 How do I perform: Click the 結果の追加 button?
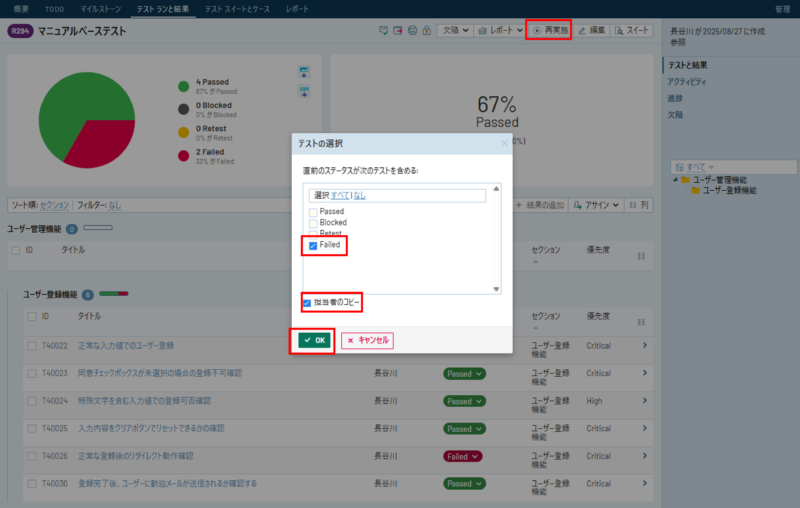point(540,205)
